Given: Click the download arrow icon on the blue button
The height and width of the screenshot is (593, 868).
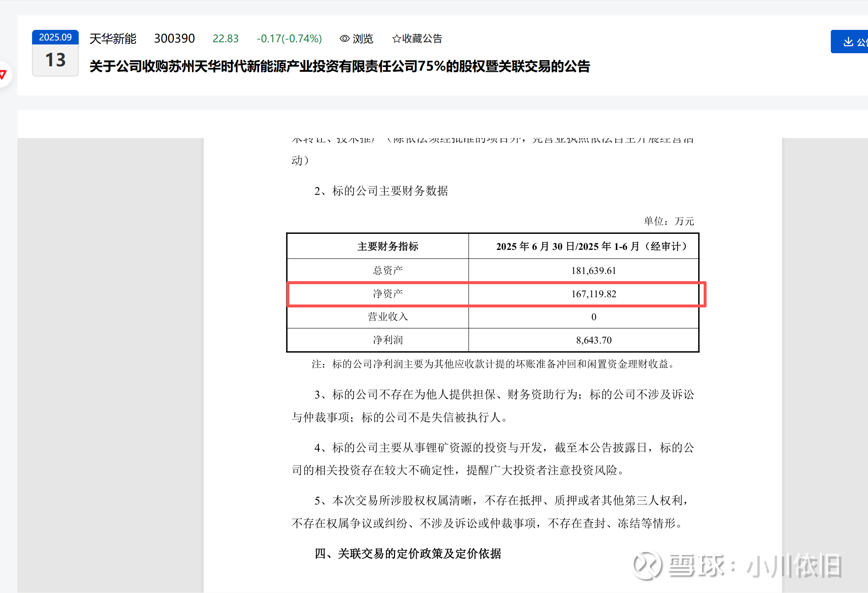Looking at the screenshot, I should point(848,42).
